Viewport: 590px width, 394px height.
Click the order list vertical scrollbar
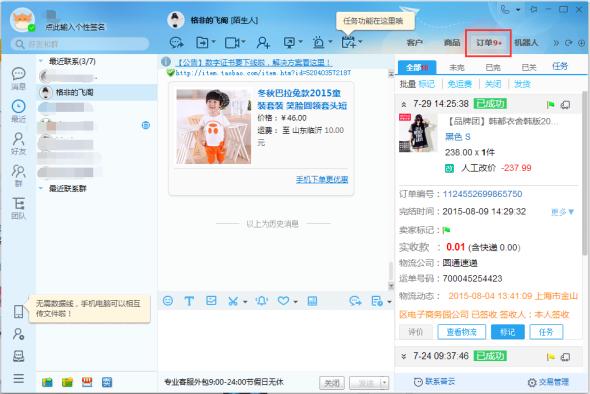click(585, 173)
